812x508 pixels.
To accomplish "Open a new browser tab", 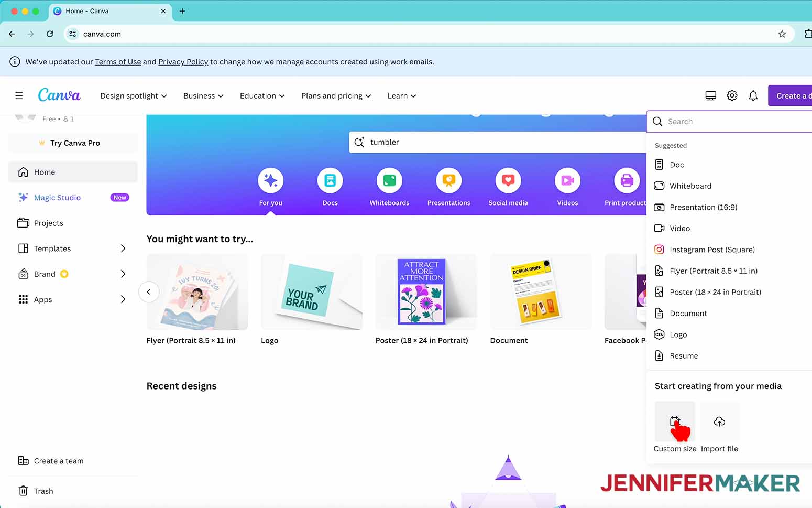I will (x=182, y=11).
